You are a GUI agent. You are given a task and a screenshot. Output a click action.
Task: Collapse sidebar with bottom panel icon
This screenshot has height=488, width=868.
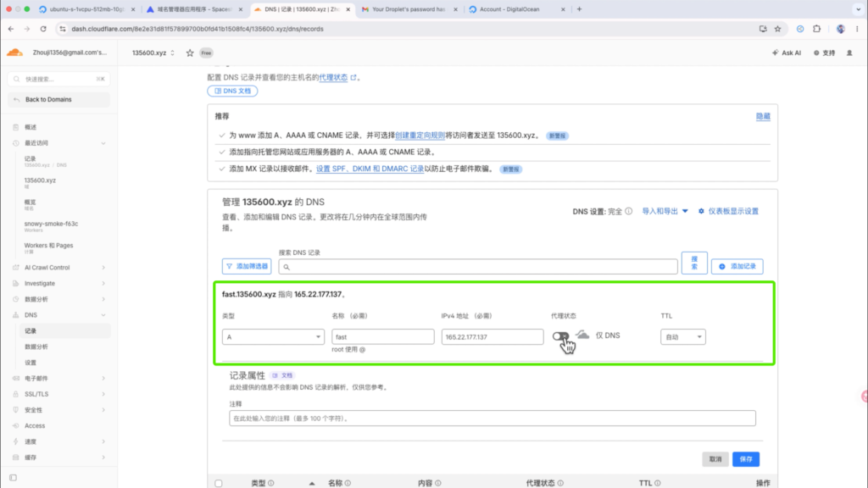point(13,478)
